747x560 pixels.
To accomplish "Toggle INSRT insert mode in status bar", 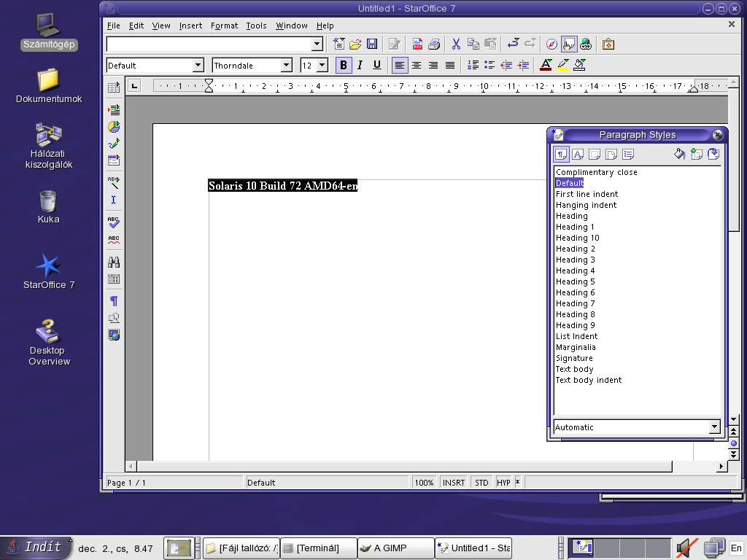I will coord(454,483).
